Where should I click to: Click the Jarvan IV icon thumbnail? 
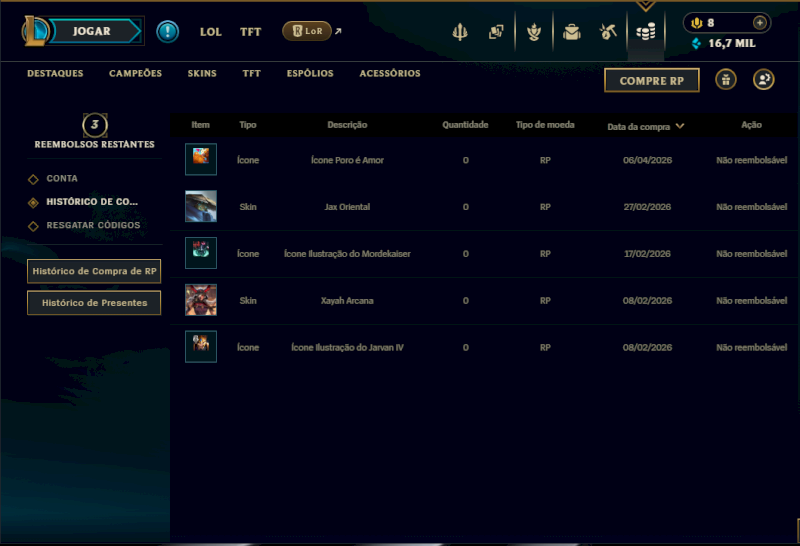pyautogui.click(x=201, y=346)
